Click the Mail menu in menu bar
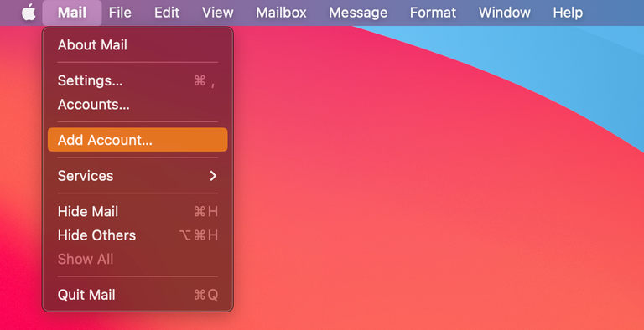The width and height of the screenshot is (644, 330). pos(72,13)
